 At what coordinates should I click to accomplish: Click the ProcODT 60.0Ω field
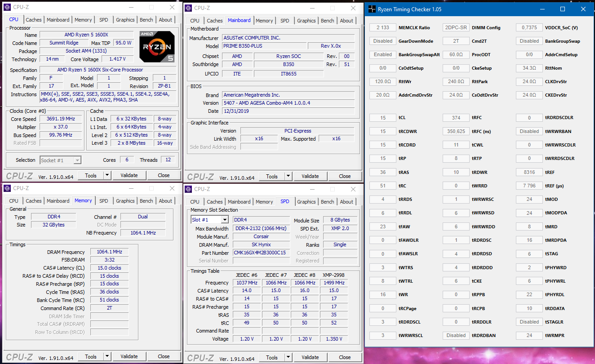point(456,54)
